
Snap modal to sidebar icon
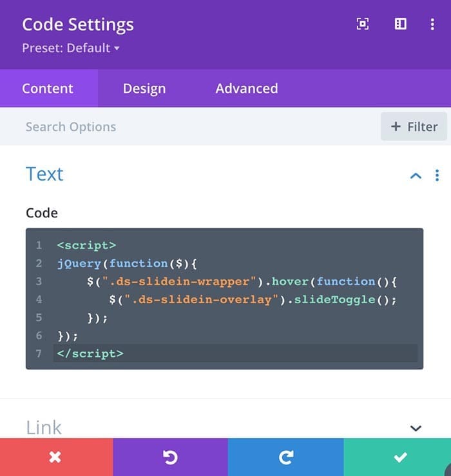point(400,24)
